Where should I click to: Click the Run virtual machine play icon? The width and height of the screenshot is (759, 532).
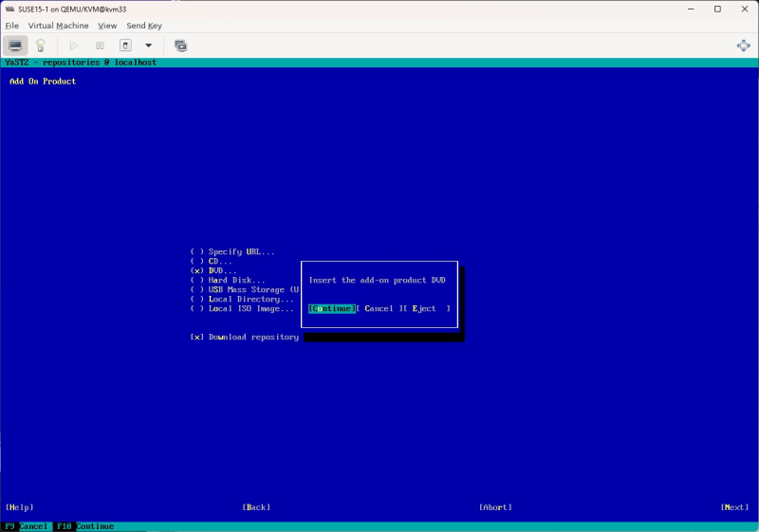pyautogui.click(x=74, y=46)
